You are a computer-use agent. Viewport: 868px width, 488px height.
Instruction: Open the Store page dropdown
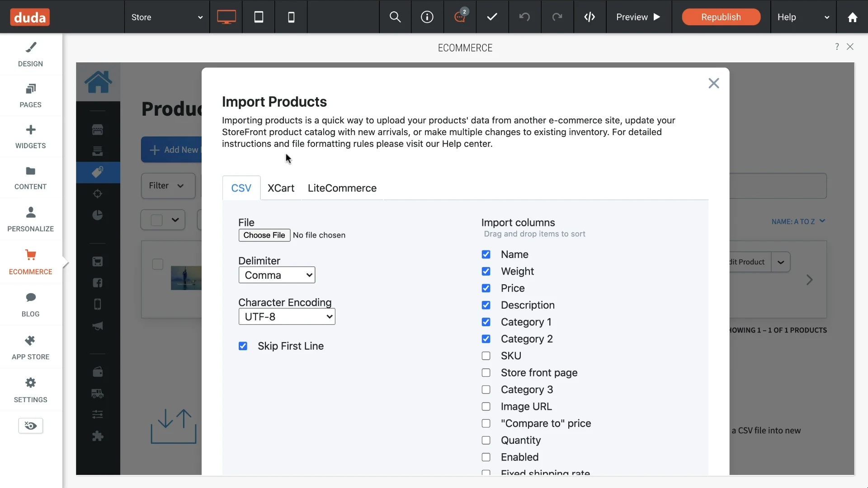coord(167,17)
